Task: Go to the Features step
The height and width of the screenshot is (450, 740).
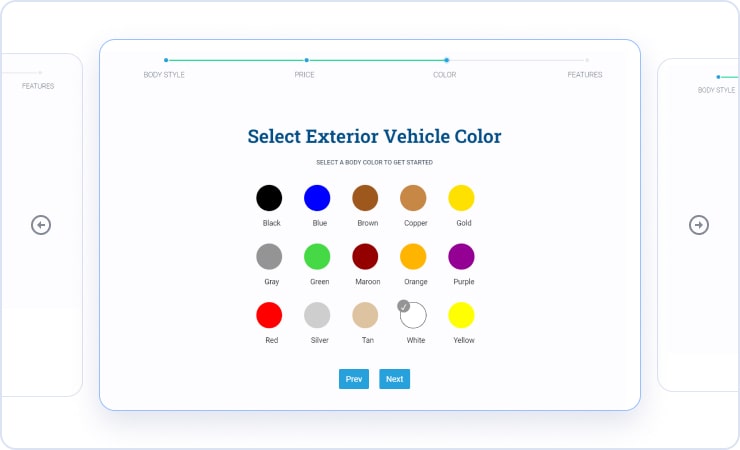Action: point(585,75)
